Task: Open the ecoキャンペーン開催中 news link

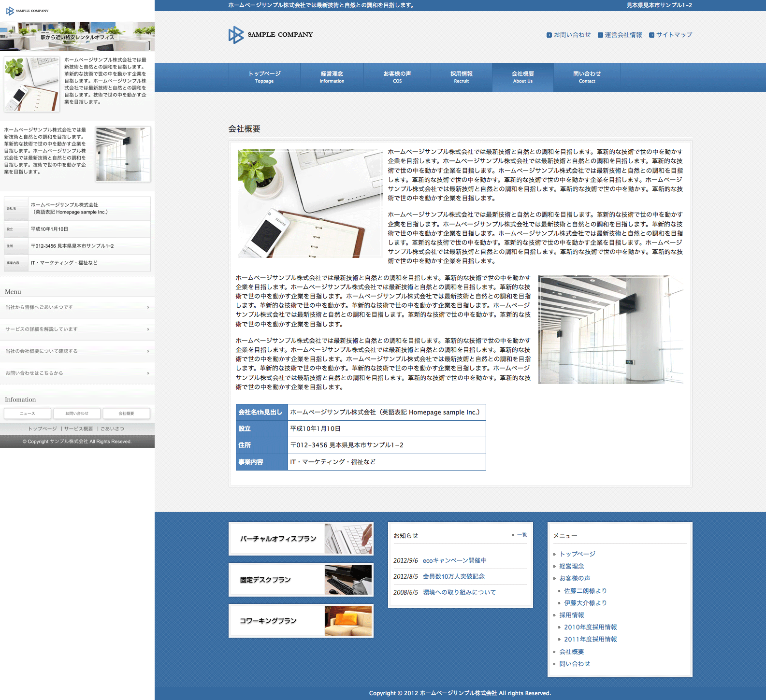Action: tap(454, 561)
